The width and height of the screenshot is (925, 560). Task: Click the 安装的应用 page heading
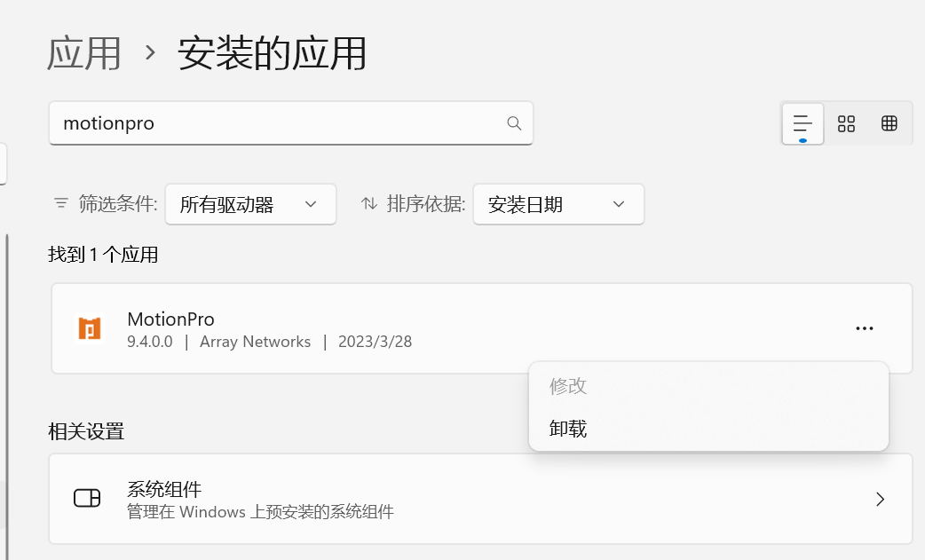(x=272, y=53)
